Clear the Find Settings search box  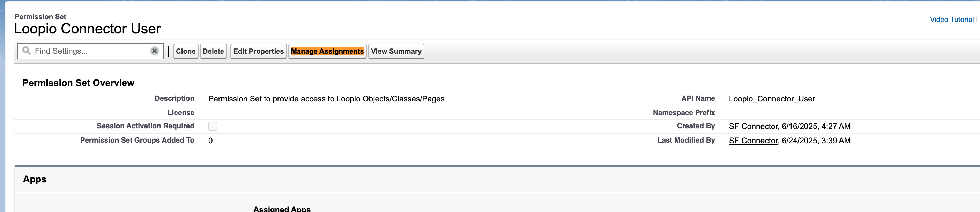tap(155, 51)
